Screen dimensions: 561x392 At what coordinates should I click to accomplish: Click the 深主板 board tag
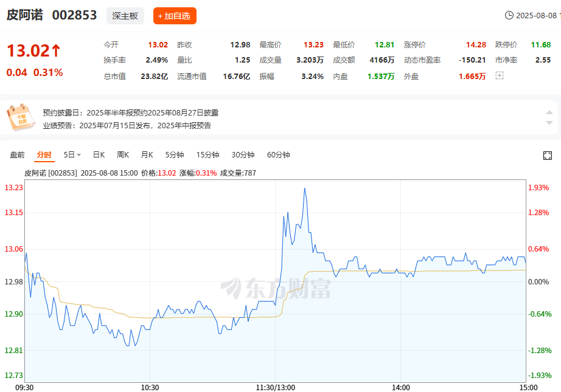[125, 16]
